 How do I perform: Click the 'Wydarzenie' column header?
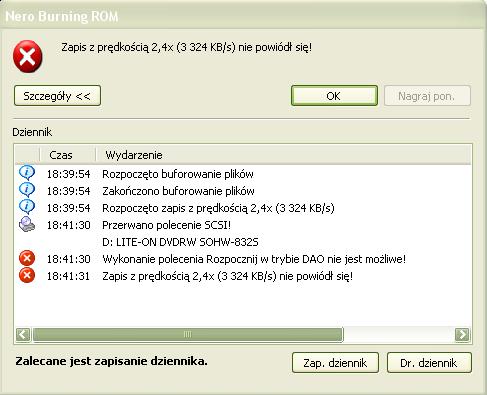[283, 155]
